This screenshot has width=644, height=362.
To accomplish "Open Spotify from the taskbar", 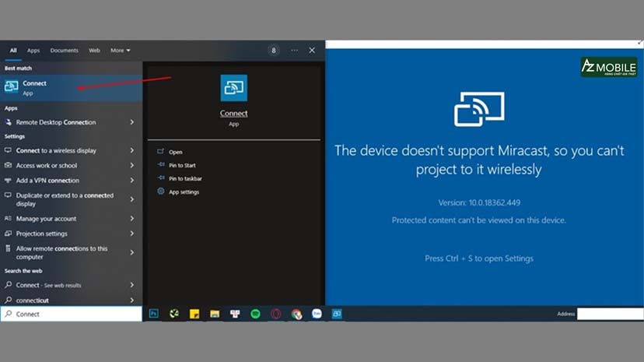I will [255, 314].
